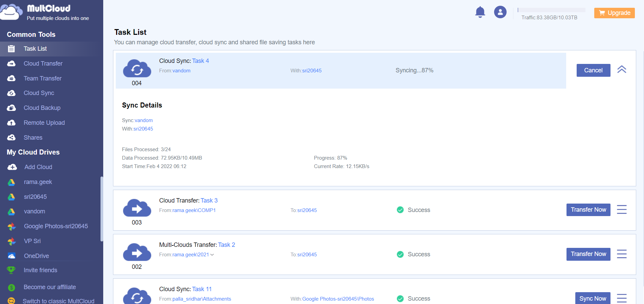Open the Task 3 link
The height and width of the screenshot is (304, 644).
coord(209,201)
